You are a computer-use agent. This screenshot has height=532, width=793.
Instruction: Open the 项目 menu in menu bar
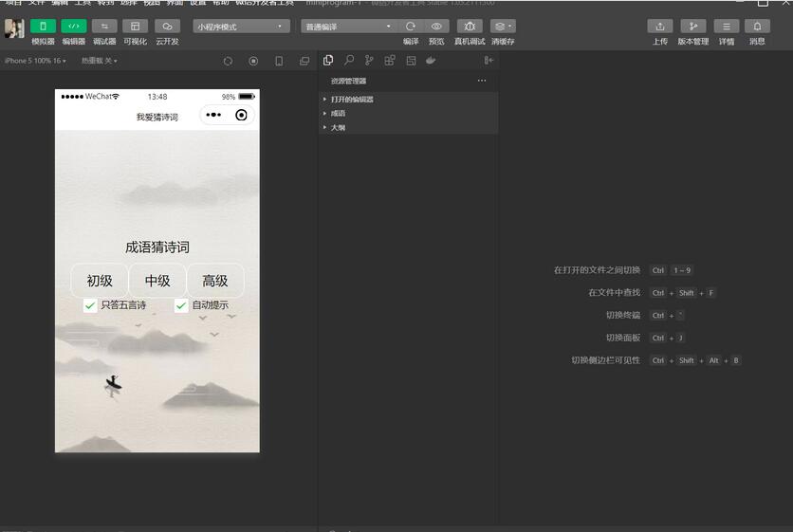pos(13,2)
